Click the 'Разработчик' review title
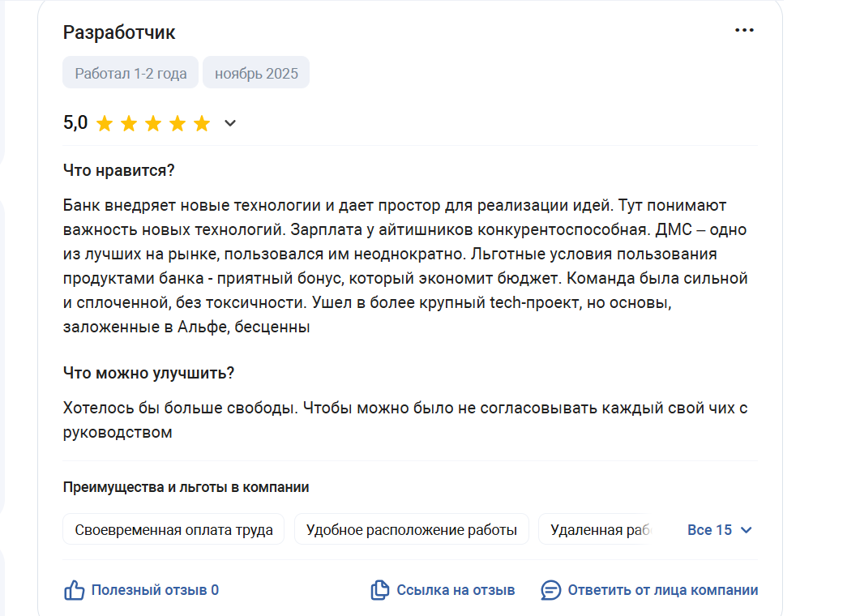 [x=119, y=32]
